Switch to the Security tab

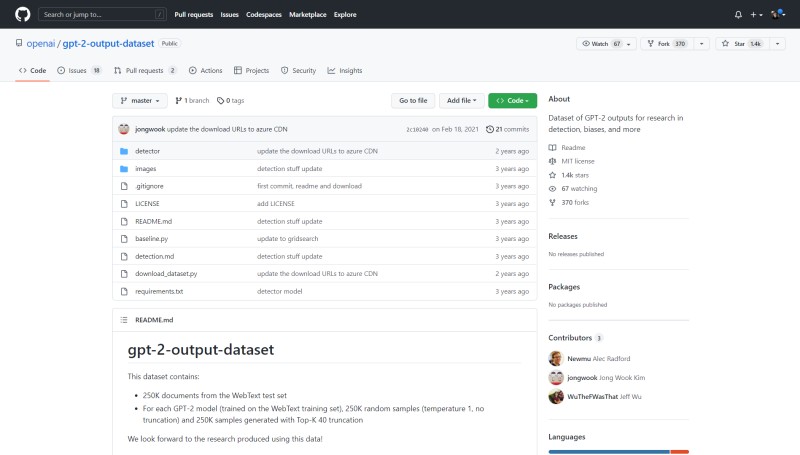pyautogui.click(x=298, y=70)
